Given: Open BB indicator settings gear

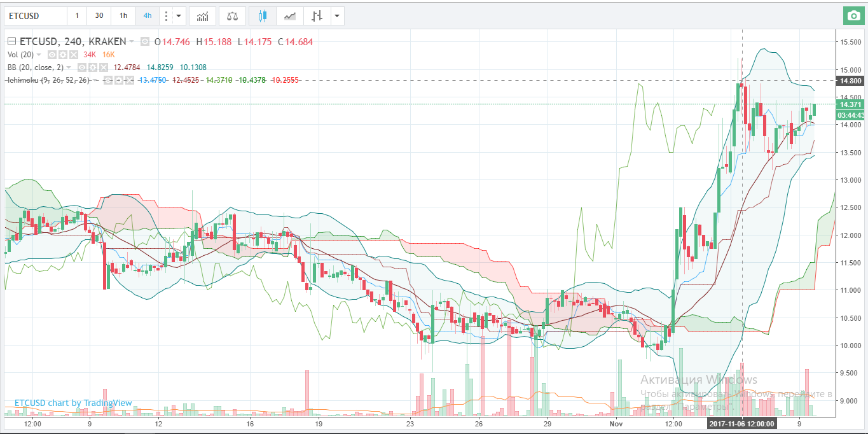Looking at the screenshot, I should click(92, 67).
